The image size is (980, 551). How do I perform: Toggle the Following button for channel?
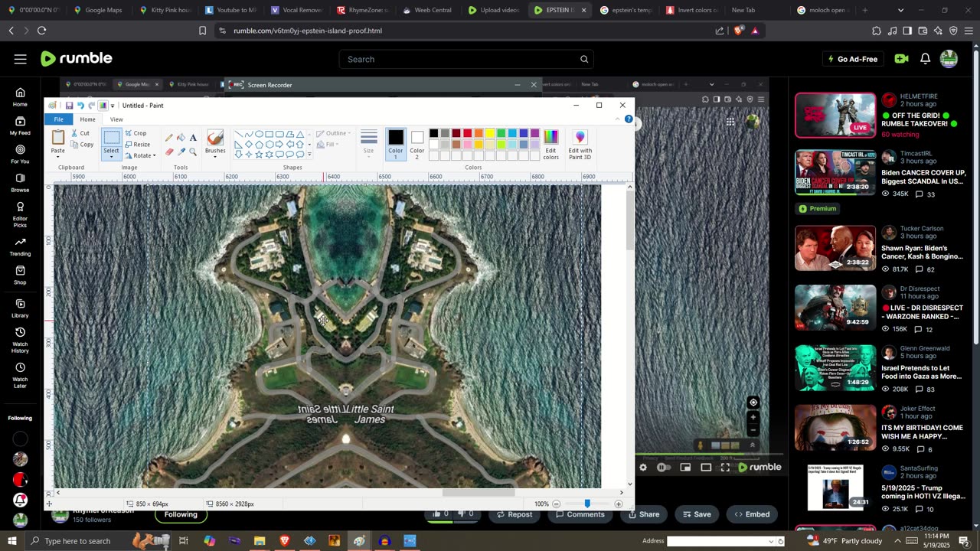[181, 514]
